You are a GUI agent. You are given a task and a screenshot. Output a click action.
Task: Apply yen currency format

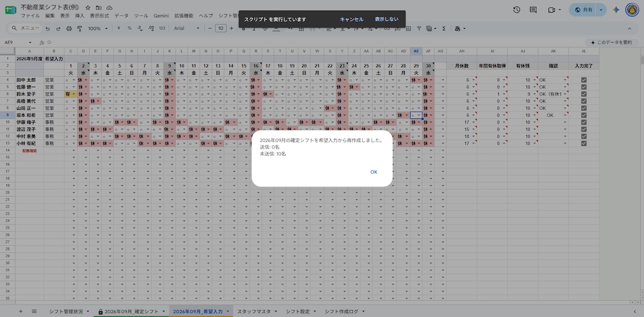click(119, 29)
